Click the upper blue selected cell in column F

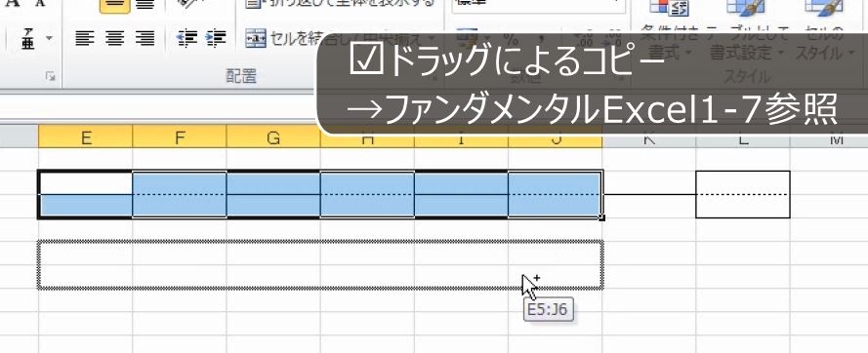(180, 183)
